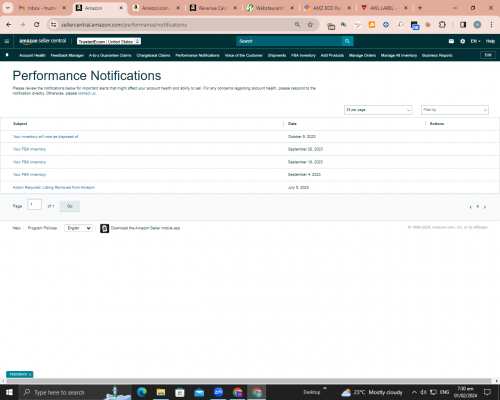This screenshot has width=500, height=400.
Task: Open Microsoft Edge from the taskbar
Action: pos(142,392)
